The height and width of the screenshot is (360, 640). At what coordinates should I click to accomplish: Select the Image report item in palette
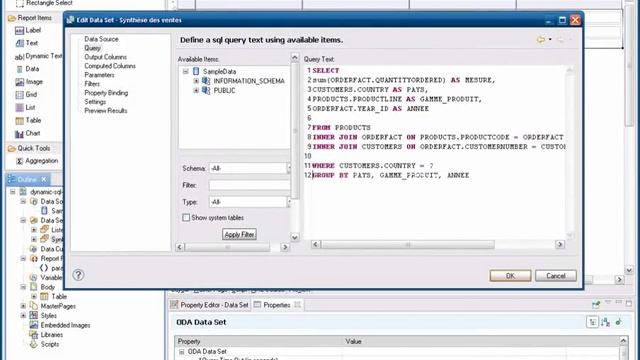coord(29,82)
